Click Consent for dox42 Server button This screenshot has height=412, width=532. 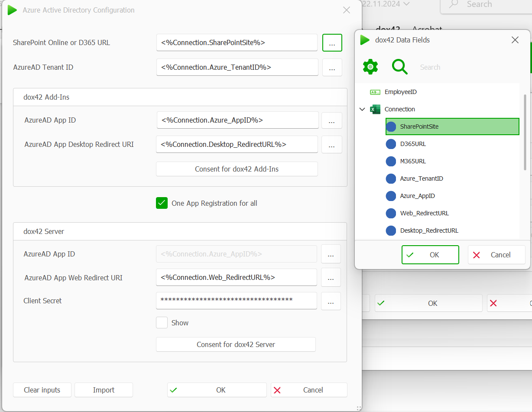point(236,344)
